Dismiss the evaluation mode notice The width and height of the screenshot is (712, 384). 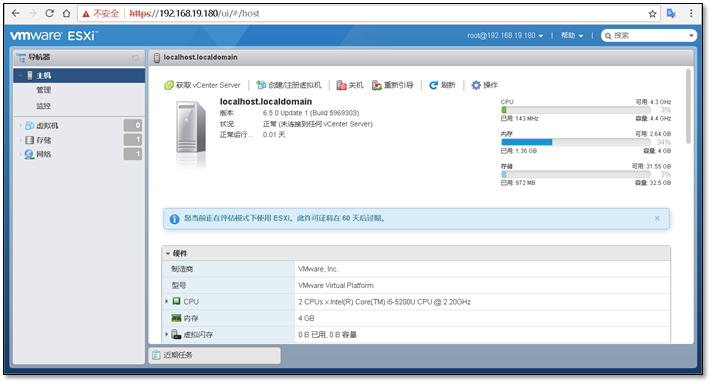coord(657,218)
